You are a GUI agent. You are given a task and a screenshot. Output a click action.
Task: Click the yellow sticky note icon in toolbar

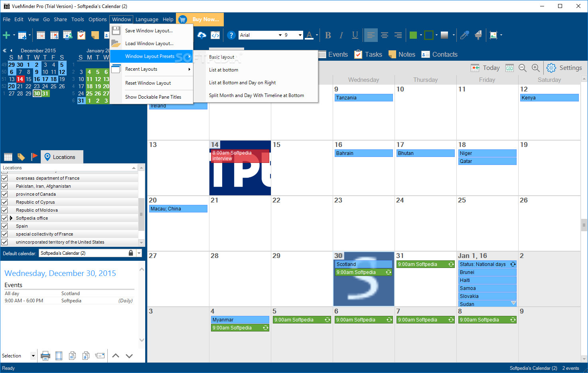(95, 35)
